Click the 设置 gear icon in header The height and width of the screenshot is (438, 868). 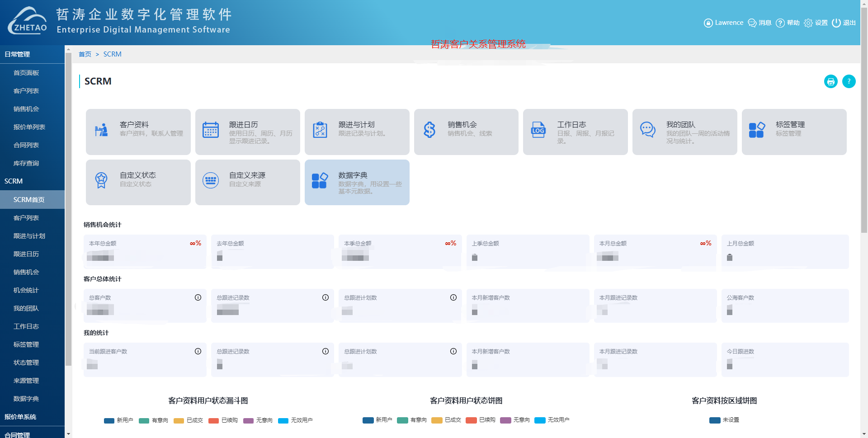[x=808, y=23]
